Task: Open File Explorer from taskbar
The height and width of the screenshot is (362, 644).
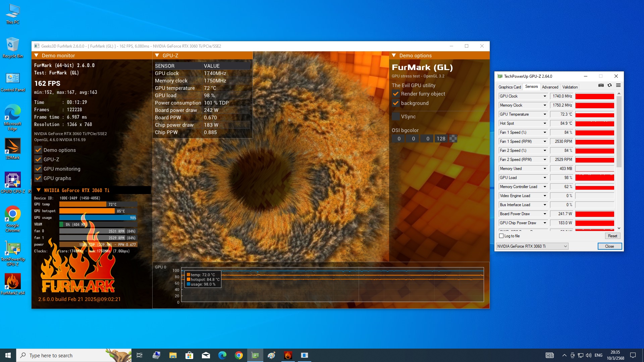Action: coord(173,355)
